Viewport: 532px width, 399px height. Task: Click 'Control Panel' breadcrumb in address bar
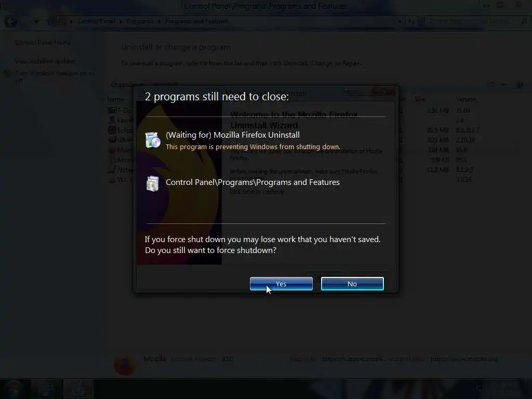[96, 21]
